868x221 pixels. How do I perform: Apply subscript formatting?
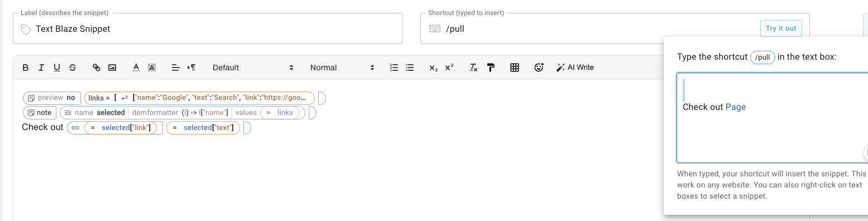[434, 68]
